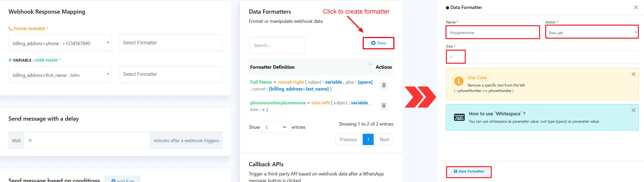This screenshot has height=182, width=644.
Task: Open the Show entries count dropdown
Action: click(276, 127)
